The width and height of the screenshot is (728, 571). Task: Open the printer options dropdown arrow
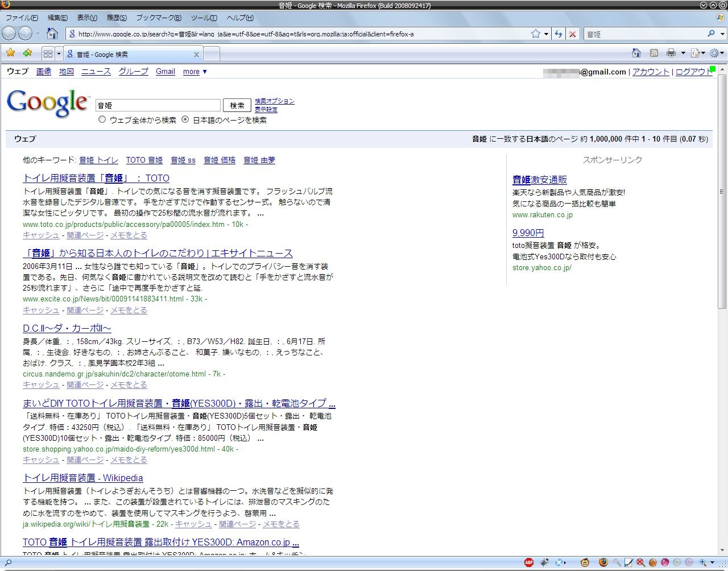[683, 53]
